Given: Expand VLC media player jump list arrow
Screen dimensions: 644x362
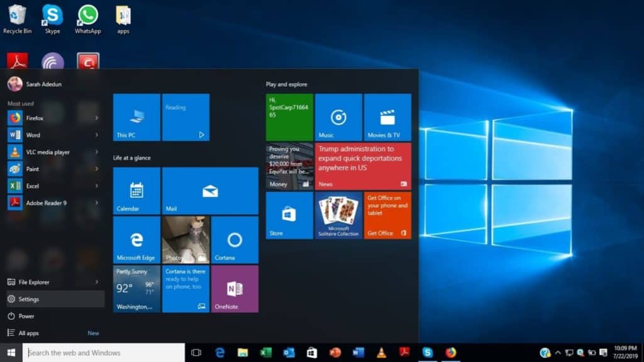Looking at the screenshot, I should pyautogui.click(x=96, y=152).
